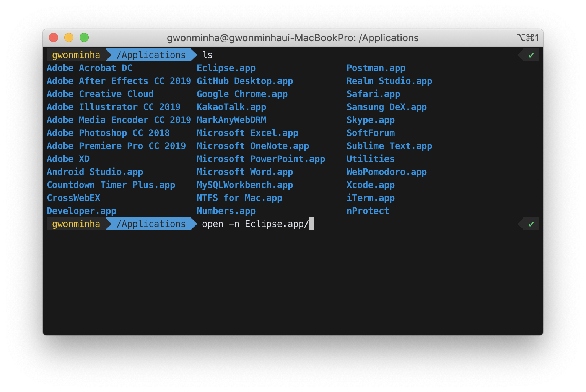This screenshot has width=586, height=392.
Task: Click Countdown Timer Plus.app entry
Action: point(111,185)
